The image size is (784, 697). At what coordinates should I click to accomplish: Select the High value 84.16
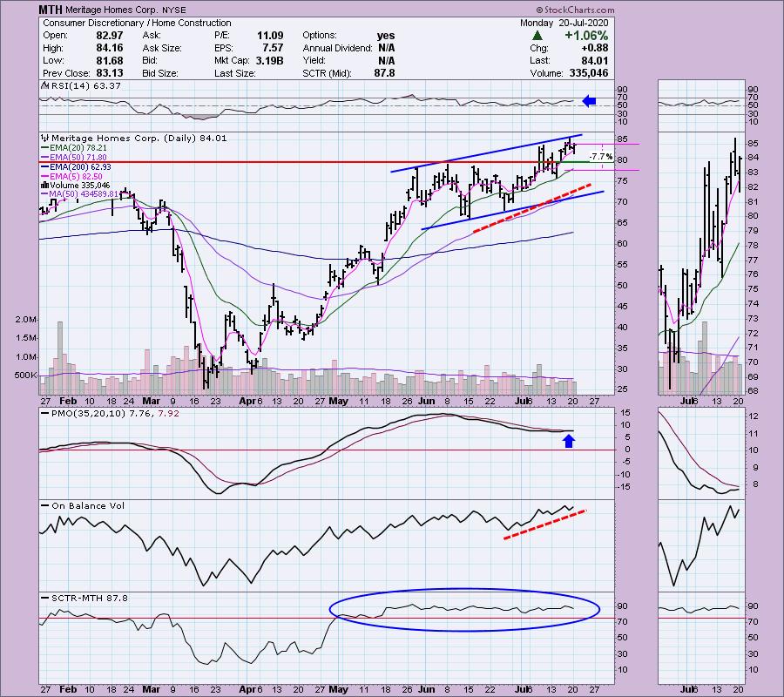110,48
